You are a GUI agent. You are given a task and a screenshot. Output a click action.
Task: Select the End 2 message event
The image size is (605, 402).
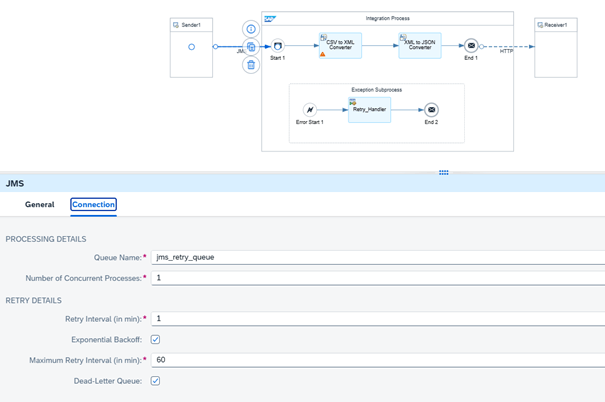431,110
